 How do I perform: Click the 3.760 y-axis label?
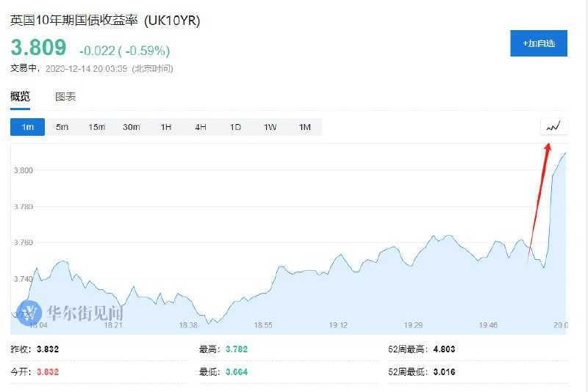pos(24,242)
